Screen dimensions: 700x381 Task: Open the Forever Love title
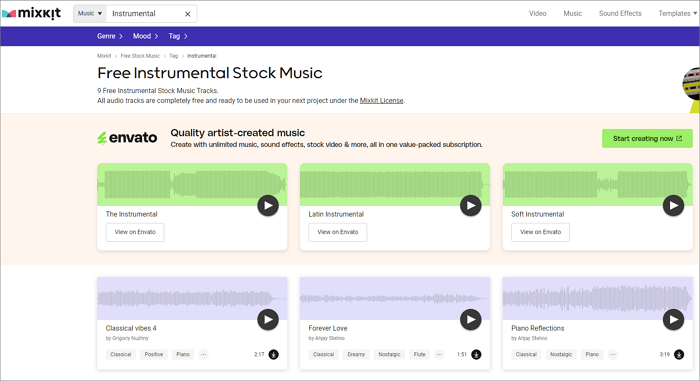tap(328, 328)
